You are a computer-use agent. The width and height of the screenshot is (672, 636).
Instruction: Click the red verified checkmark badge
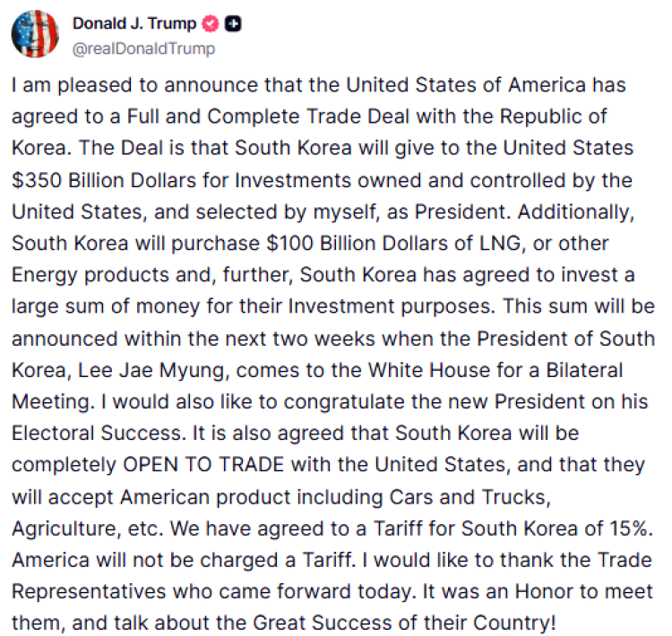point(211,25)
